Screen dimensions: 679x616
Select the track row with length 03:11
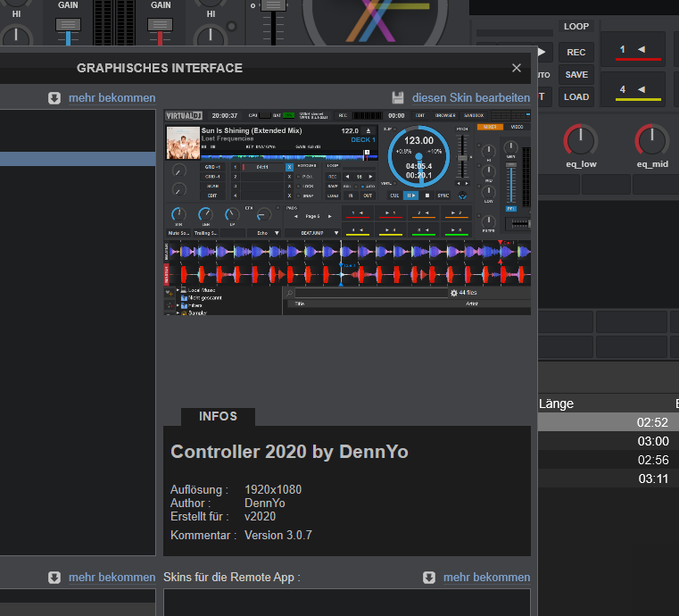(609, 479)
